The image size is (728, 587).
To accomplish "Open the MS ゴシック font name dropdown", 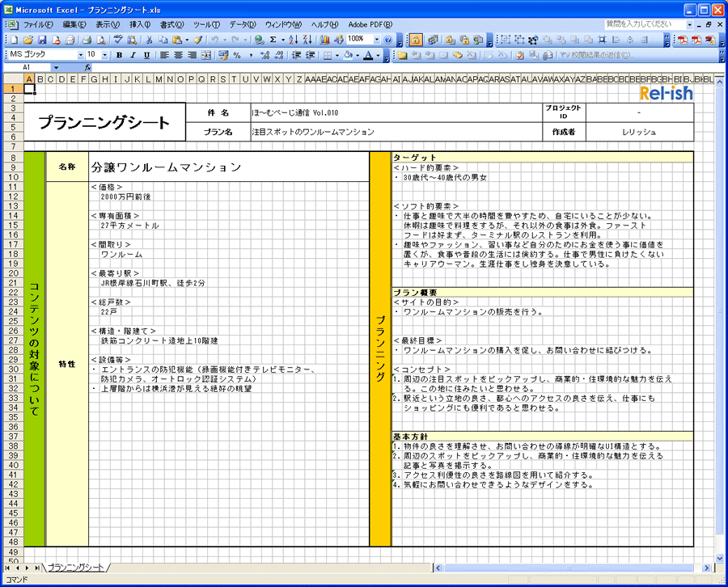I will (x=81, y=55).
